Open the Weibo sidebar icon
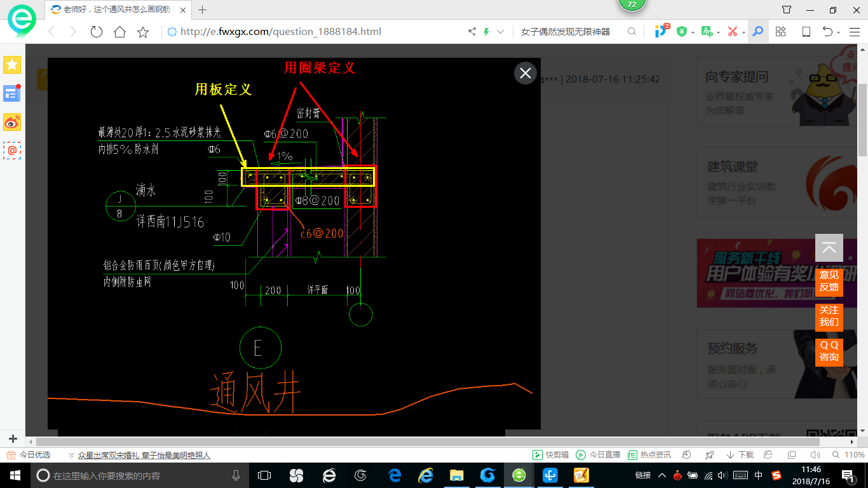 pyautogui.click(x=12, y=122)
